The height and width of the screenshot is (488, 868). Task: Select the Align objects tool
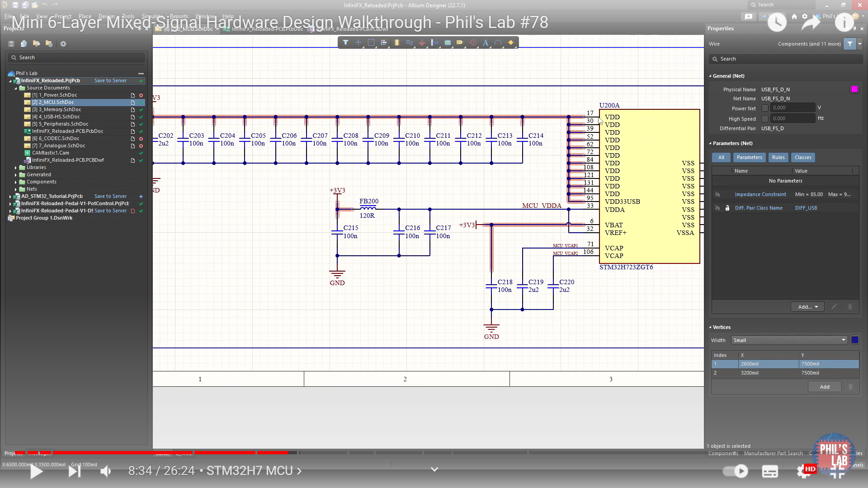[x=384, y=42]
